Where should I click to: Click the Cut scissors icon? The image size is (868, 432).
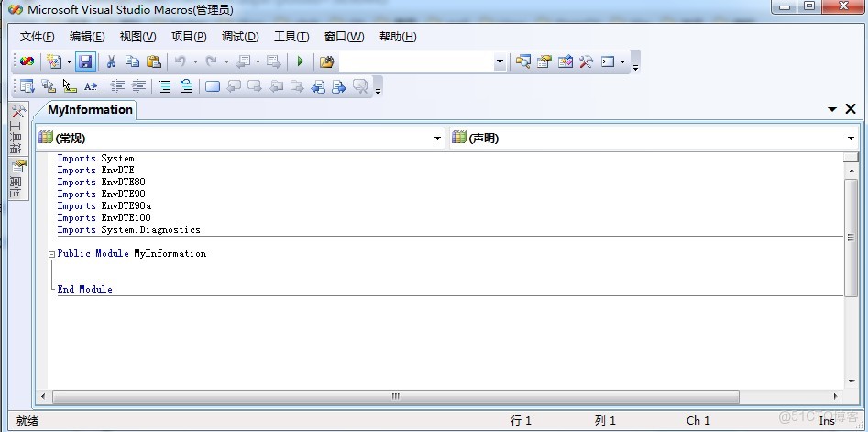(111, 61)
